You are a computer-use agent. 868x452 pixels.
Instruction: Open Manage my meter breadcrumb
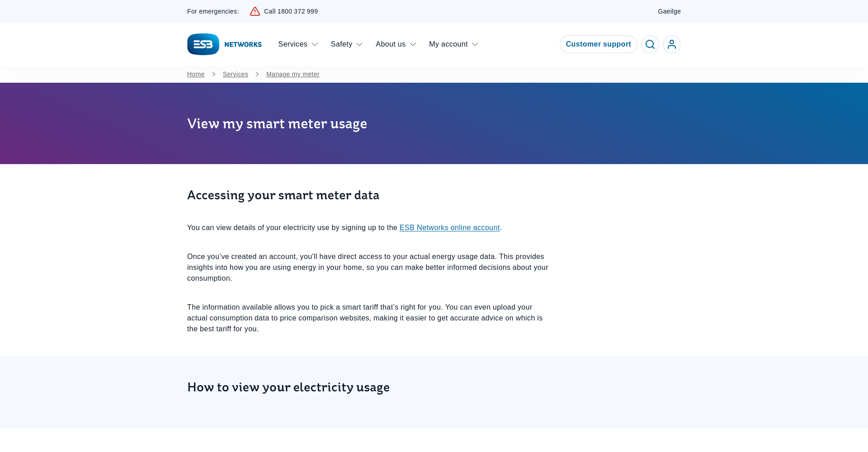[292, 74]
